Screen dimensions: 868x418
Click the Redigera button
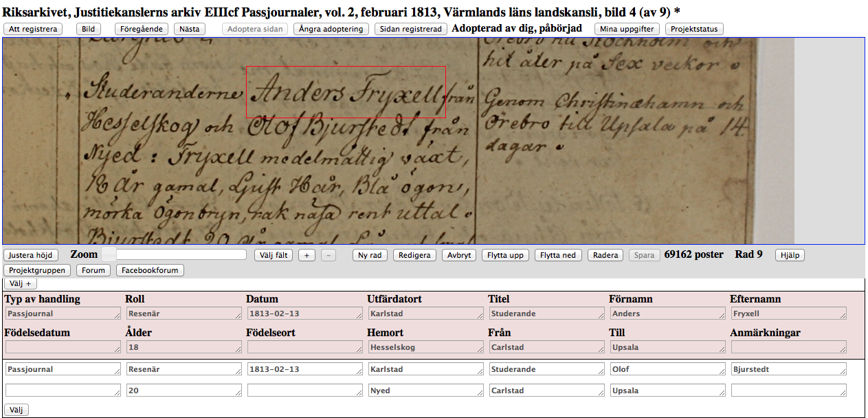(x=415, y=255)
